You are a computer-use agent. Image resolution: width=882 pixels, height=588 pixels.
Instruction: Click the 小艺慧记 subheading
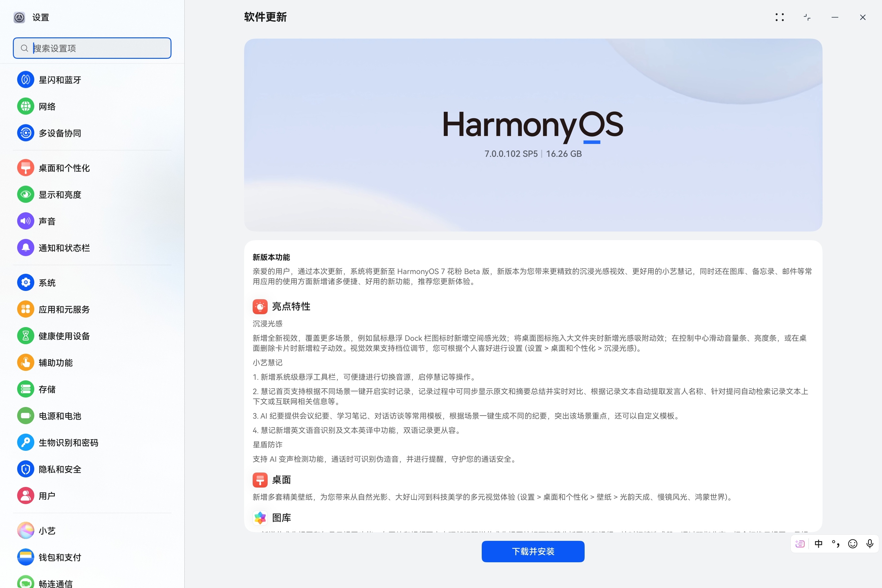(x=267, y=363)
